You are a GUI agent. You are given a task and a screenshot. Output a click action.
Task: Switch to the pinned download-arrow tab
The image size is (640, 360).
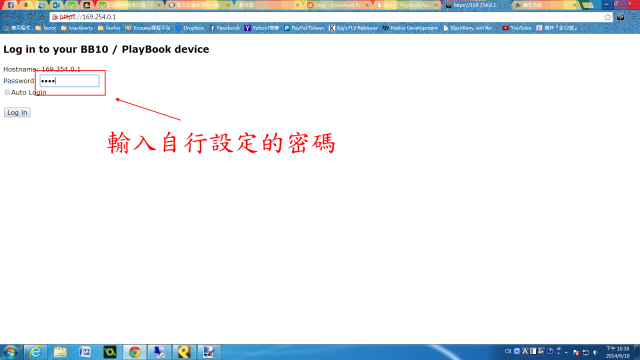pos(26,5)
